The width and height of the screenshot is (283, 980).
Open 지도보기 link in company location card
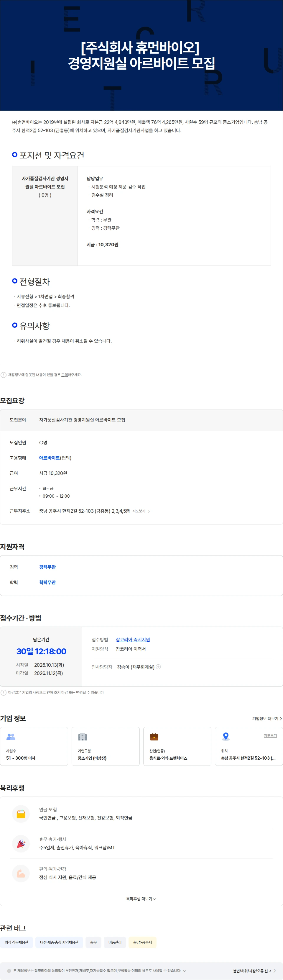point(270,735)
